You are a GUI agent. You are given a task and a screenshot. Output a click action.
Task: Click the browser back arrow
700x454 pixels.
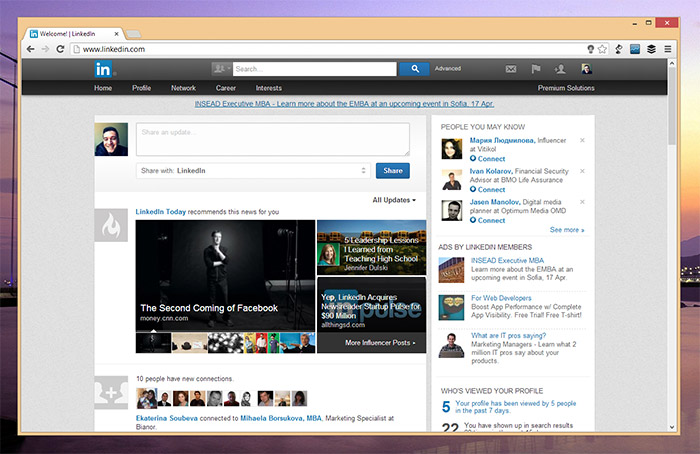pos(29,48)
